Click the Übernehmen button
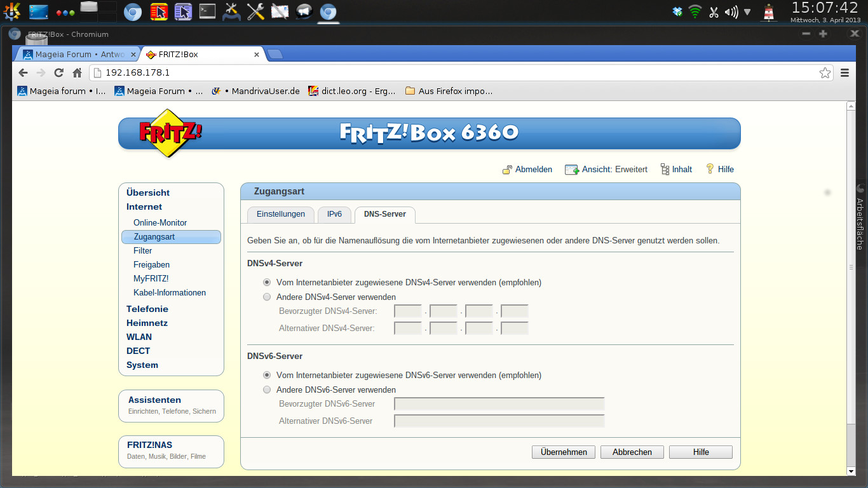 tap(564, 452)
